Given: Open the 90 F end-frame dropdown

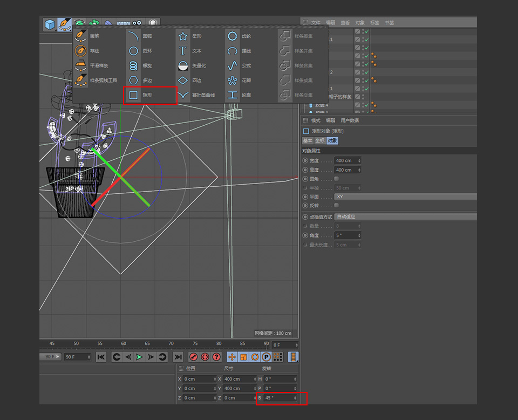Looking at the screenshot, I should 77,357.
